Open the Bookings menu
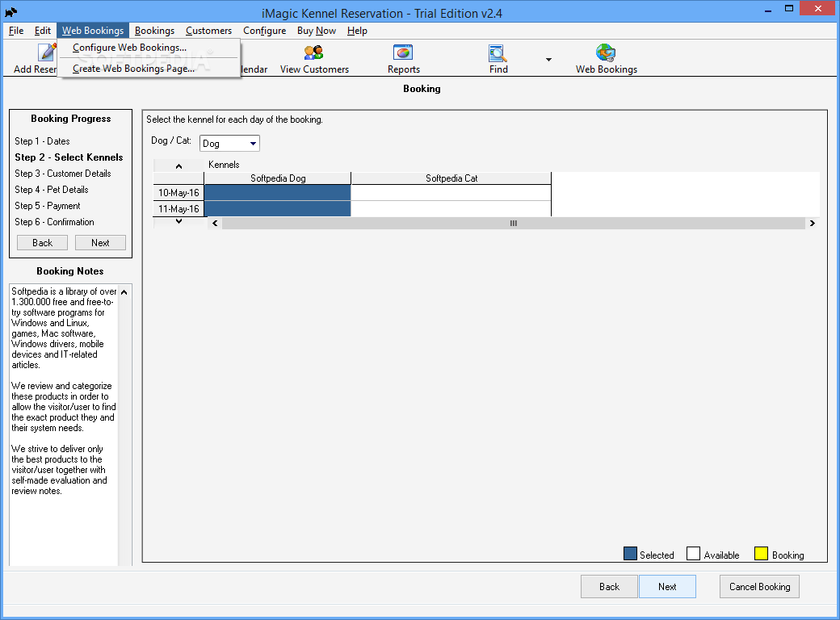This screenshot has height=620, width=840. pos(154,31)
